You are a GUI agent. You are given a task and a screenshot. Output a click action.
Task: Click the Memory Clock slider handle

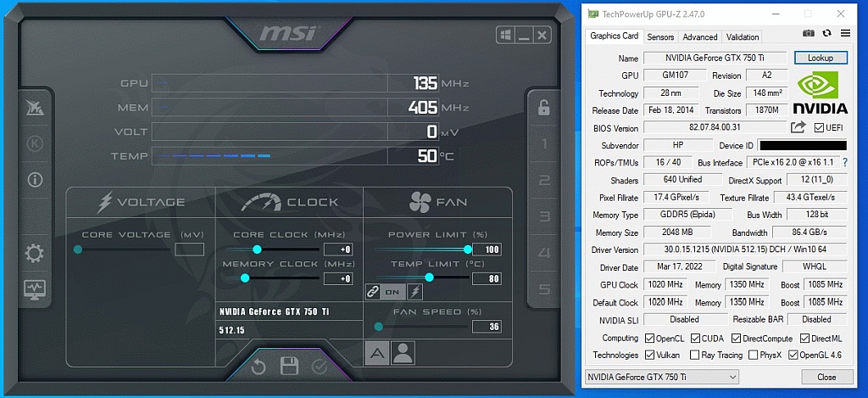pos(245,278)
